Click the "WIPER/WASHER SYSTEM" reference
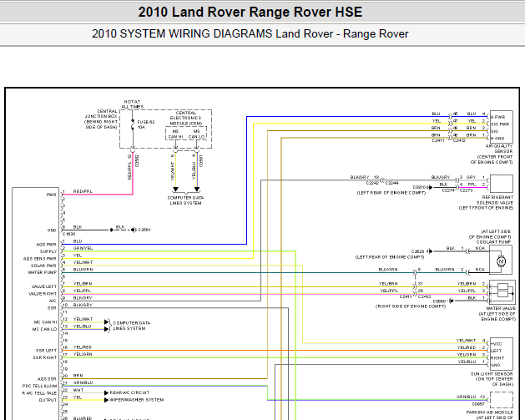The image size is (525, 420). [137, 400]
